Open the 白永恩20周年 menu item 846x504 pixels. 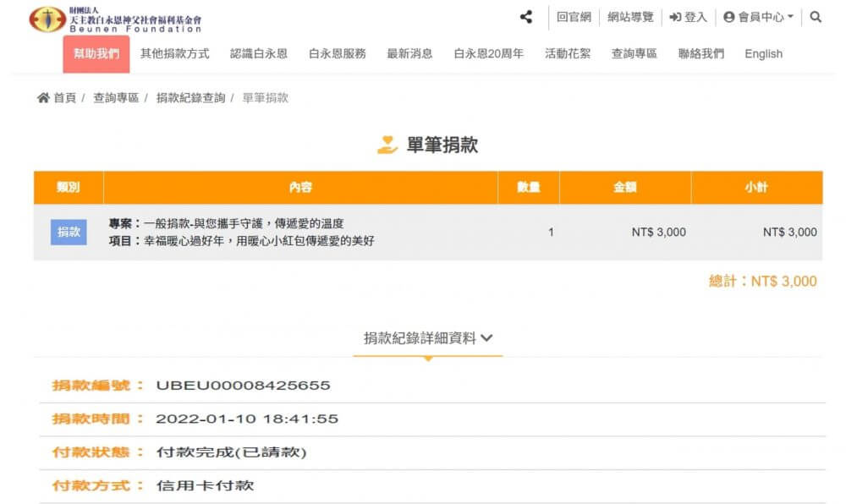pyautogui.click(x=488, y=54)
